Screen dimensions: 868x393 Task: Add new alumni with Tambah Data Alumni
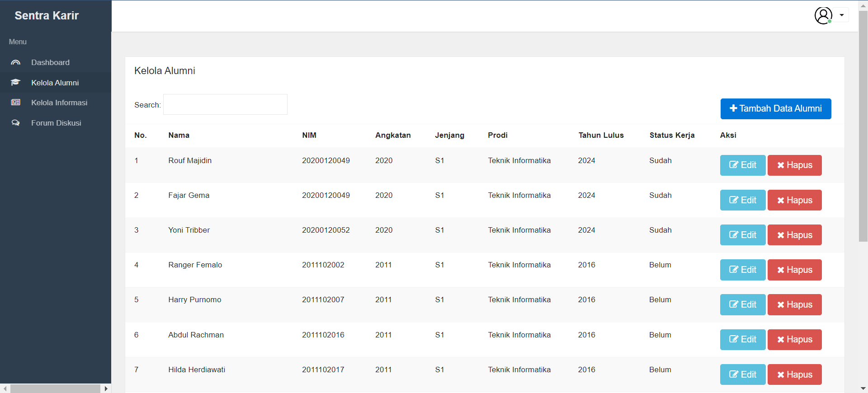coord(775,109)
